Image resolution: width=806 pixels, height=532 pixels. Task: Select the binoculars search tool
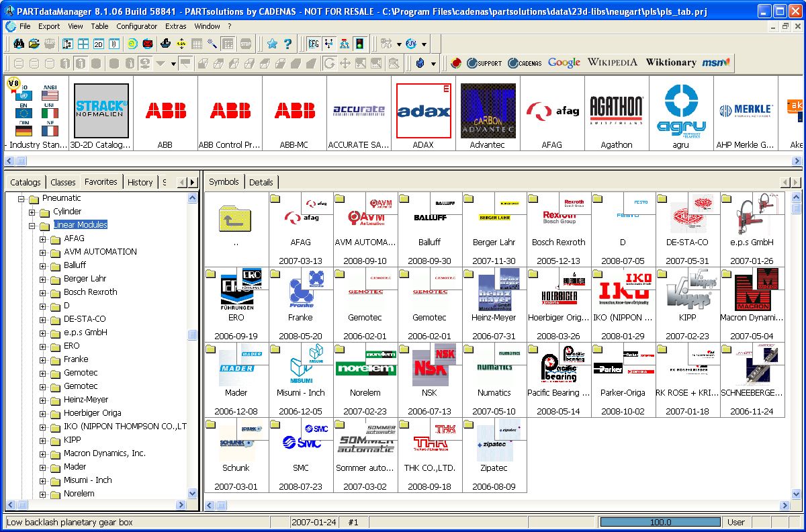(x=18, y=43)
